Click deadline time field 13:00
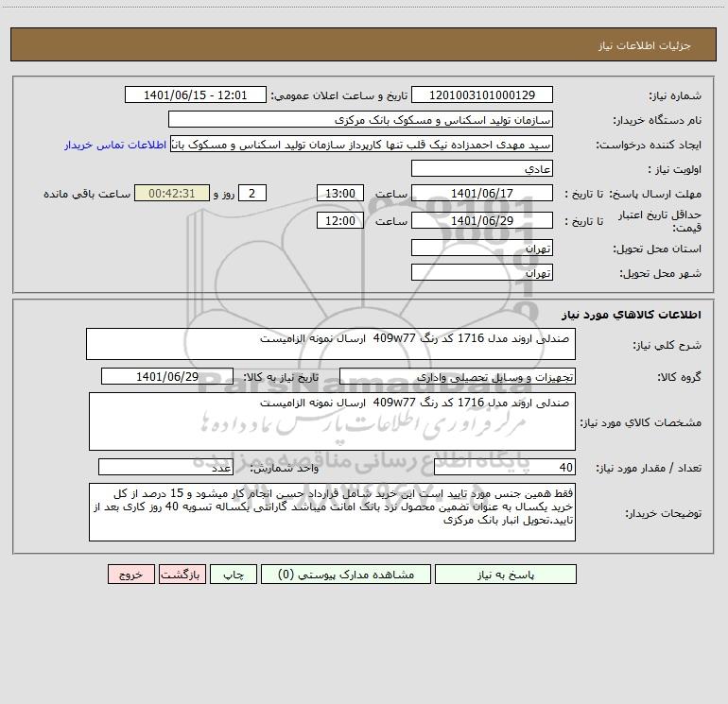Screen dimensions: 728x704 pos(339,193)
